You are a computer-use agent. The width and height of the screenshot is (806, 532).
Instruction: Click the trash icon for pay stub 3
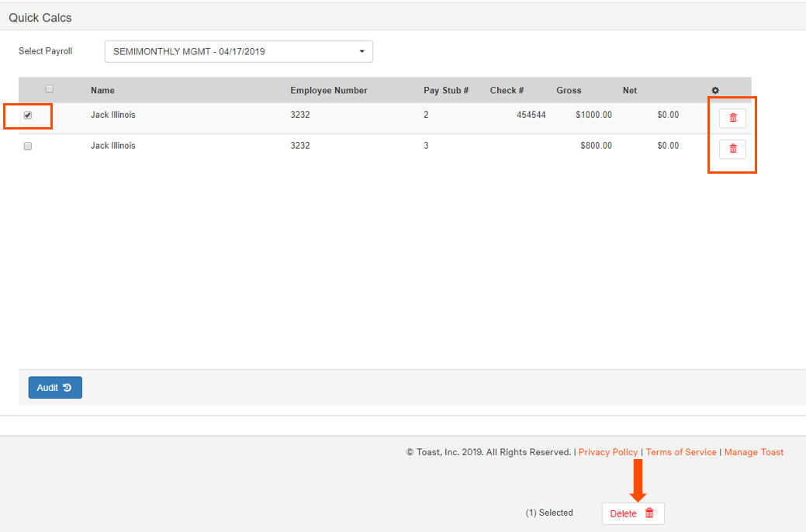[x=732, y=149]
